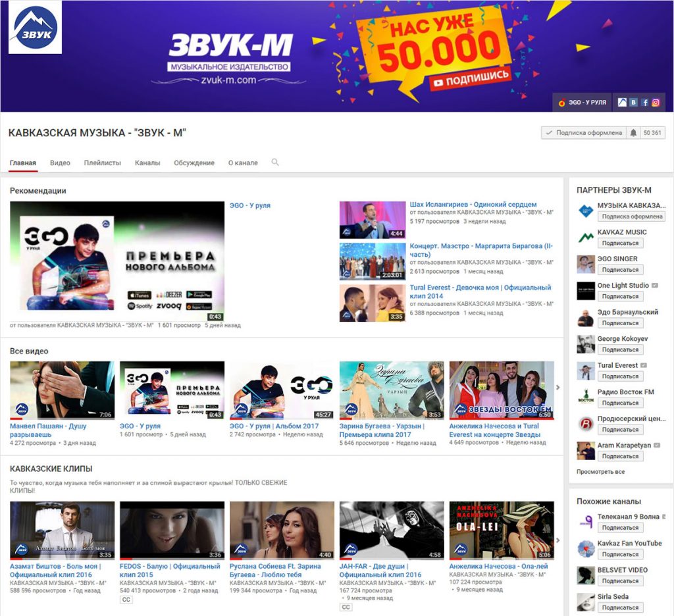Open the George Kokoyev channel avatar

(x=586, y=344)
